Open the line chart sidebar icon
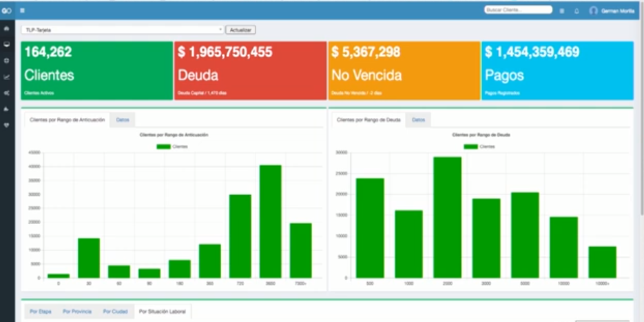The image size is (644, 322). coord(7,77)
